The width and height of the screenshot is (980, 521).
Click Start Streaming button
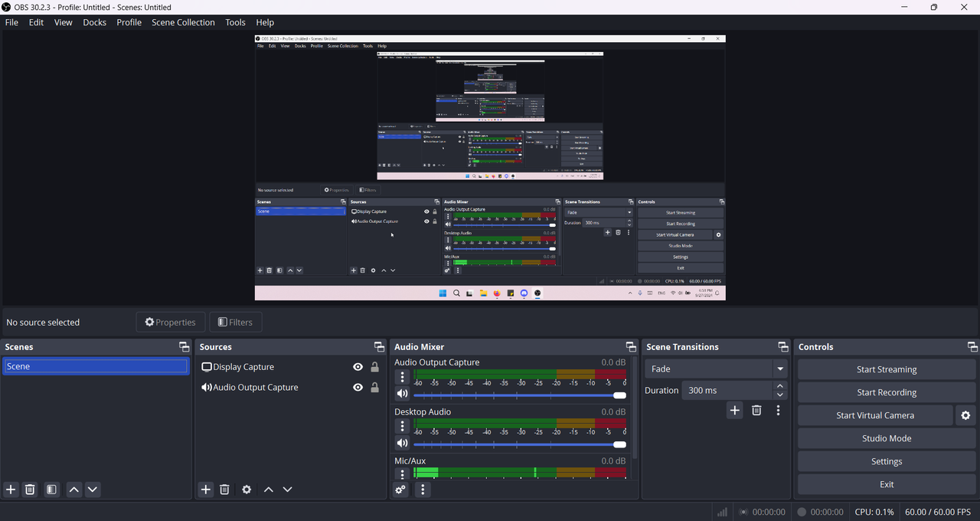click(887, 369)
